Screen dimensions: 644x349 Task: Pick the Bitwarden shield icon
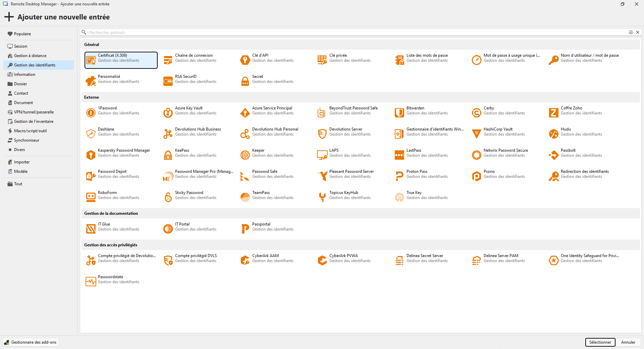pos(399,113)
